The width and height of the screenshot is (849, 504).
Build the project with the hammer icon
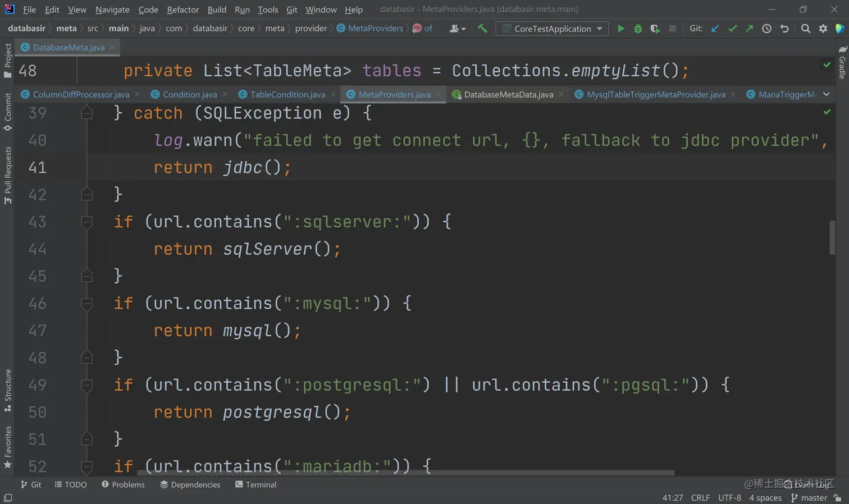482,29
